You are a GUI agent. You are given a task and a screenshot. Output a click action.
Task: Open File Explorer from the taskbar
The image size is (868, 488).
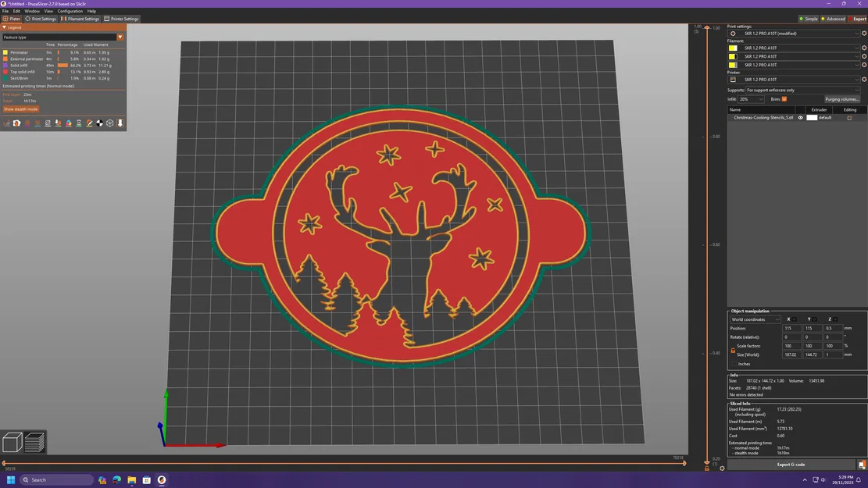(132, 479)
